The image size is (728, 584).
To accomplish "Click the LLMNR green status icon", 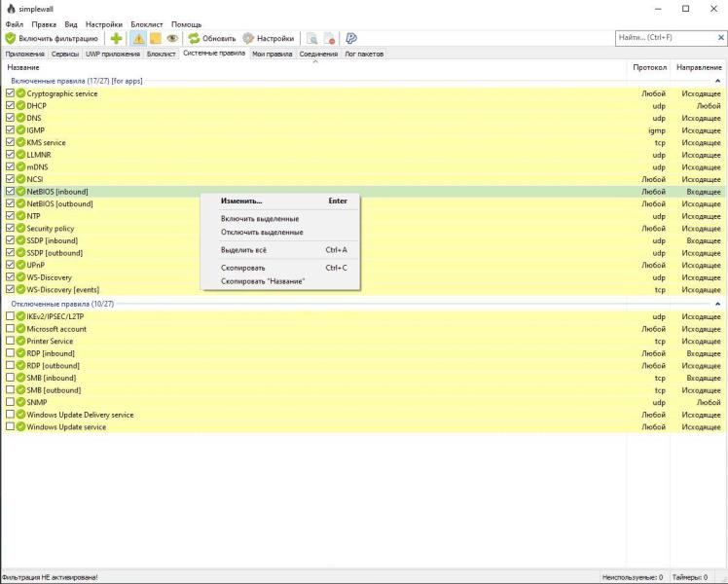I will point(20,155).
